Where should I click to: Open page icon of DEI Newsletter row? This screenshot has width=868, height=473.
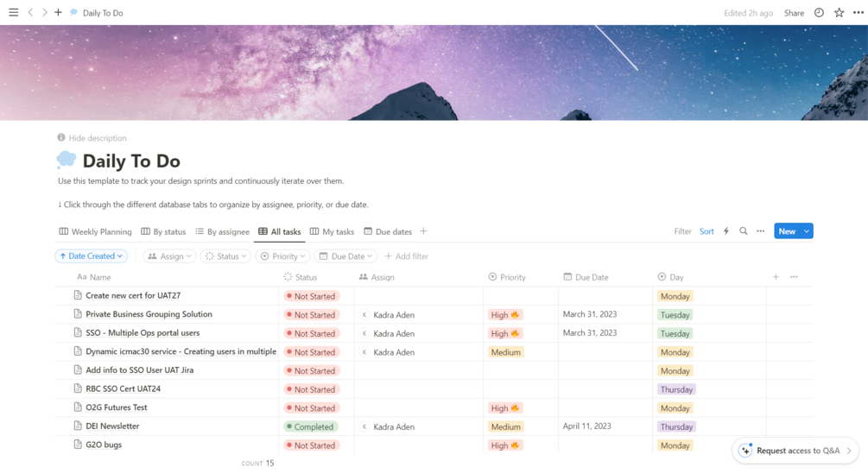[x=78, y=426]
